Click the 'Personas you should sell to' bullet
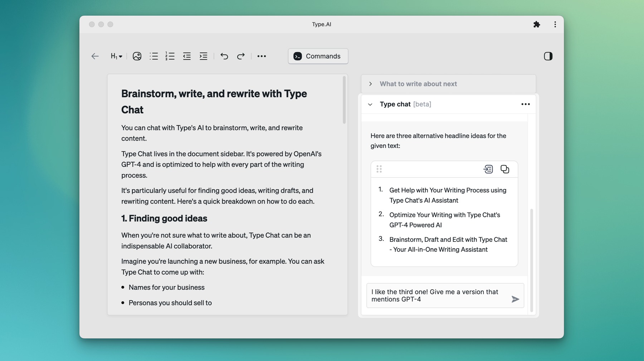Screen dimensions: 644x361 click(170, 303)
